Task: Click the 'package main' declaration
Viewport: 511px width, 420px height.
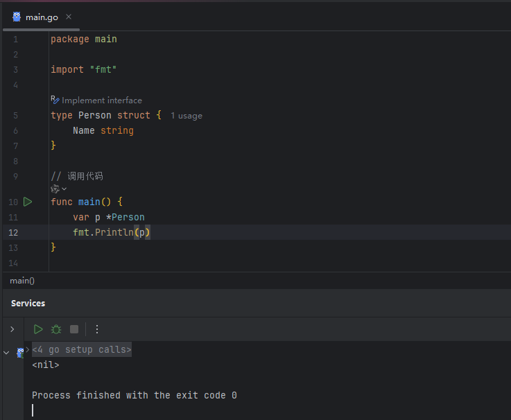Action: 84,39
